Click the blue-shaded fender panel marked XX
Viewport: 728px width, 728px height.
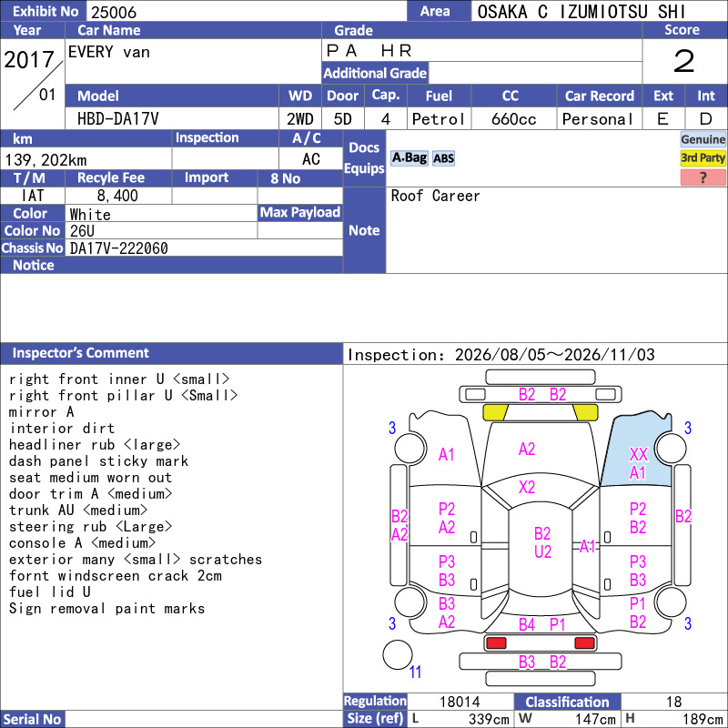coord(637,450)
